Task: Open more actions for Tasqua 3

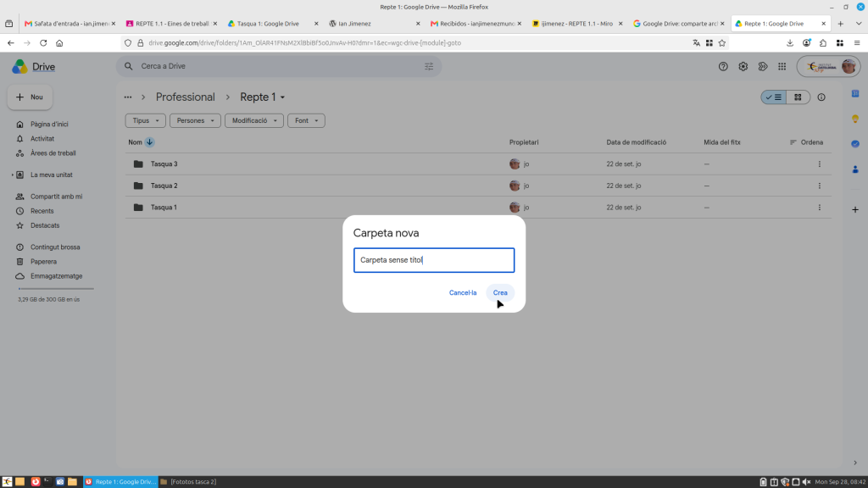Action: (x=820, y=164)
